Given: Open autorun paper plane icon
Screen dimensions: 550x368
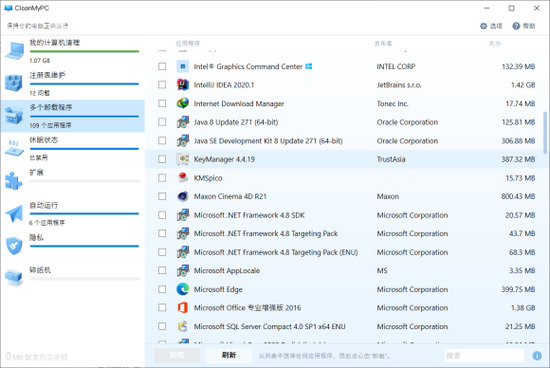Looking at the screenshot, I should click(x=14, y=214).
